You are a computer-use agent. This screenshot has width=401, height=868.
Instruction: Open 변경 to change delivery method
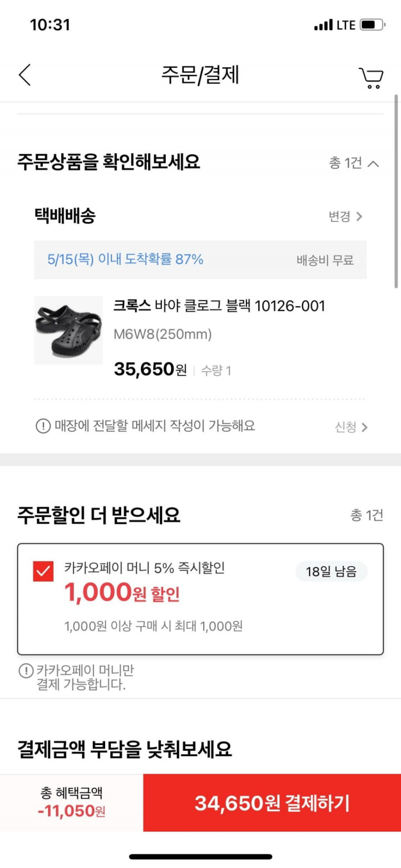[x=345, y=217]
